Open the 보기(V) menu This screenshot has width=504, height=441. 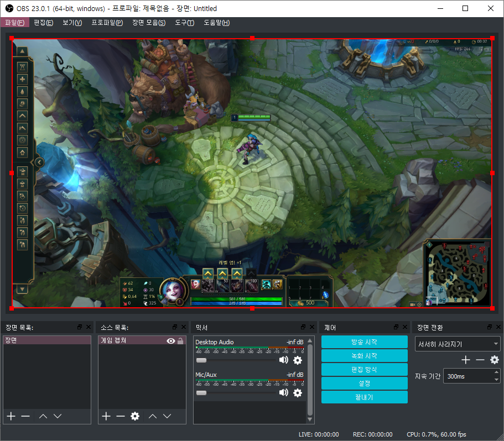coord(72,23)
